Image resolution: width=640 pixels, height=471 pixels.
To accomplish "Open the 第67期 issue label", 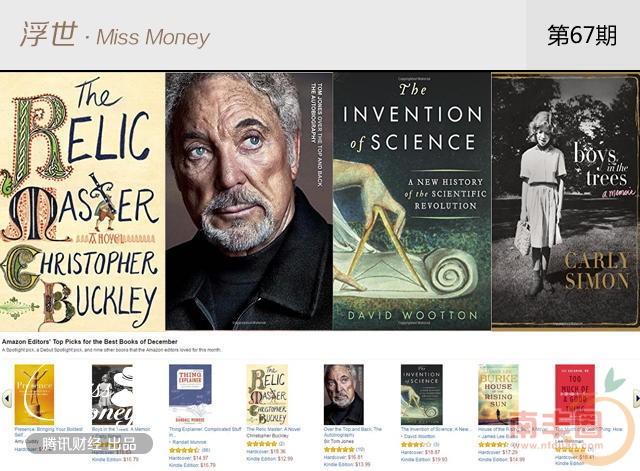I will coord(582,35).
